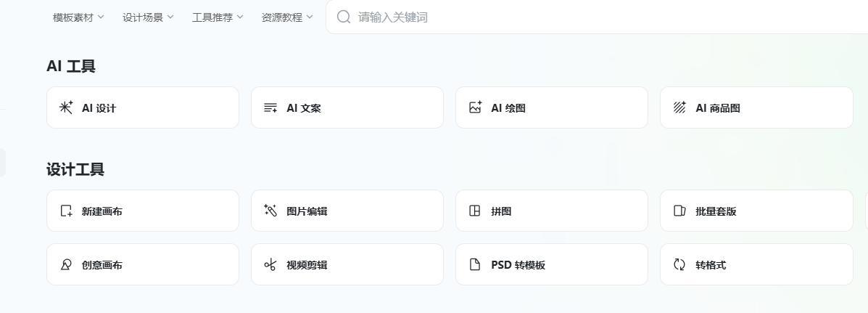Click the 批量套版 icon
868x313 pixels.
coord(679,211)
